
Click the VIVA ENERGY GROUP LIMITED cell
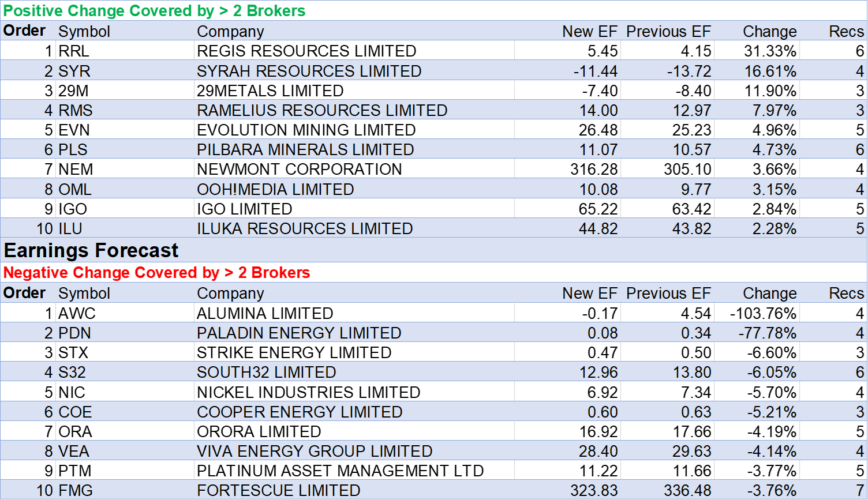tap(315, 451)
